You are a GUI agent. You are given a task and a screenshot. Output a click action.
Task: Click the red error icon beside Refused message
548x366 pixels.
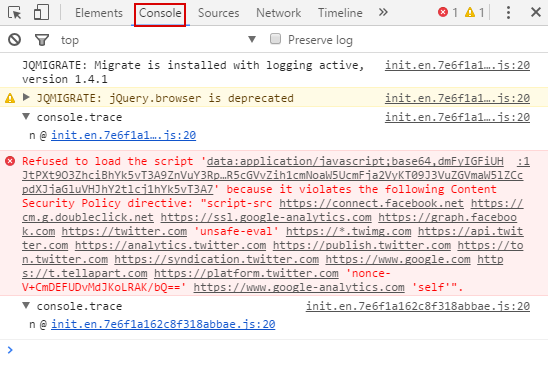10,161
